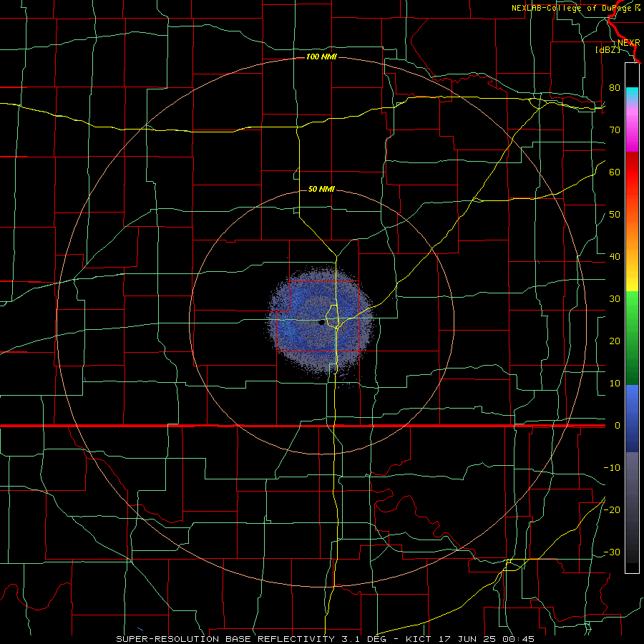Click the '17 JUN 25 00:45' timestamp
644x644 pixels.
(x=486, y=639)
